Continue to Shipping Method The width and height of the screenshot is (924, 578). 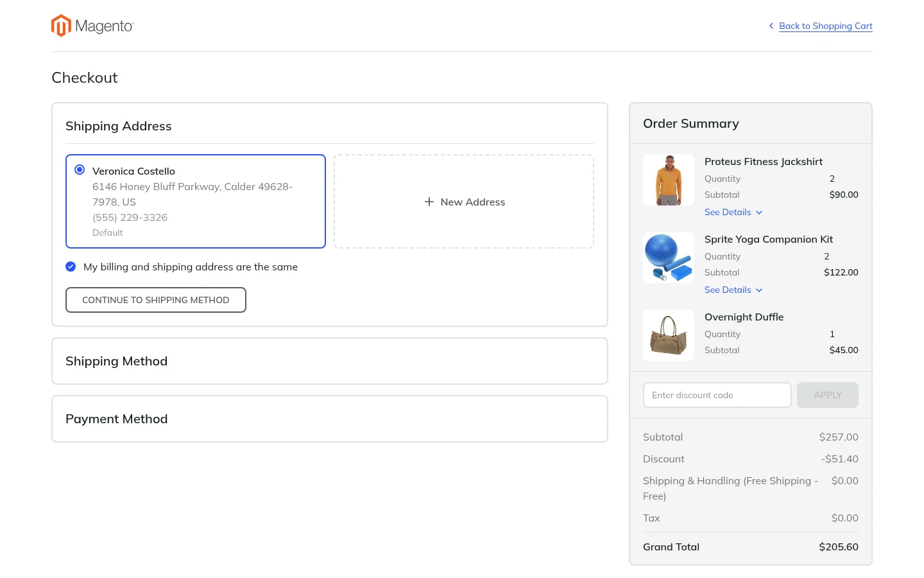(156, 300)
